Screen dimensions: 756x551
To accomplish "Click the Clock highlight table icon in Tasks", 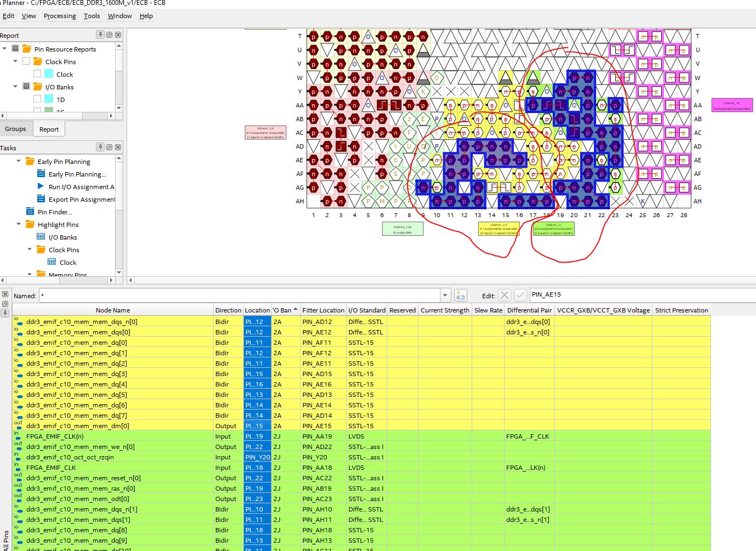I will [52, 262].
